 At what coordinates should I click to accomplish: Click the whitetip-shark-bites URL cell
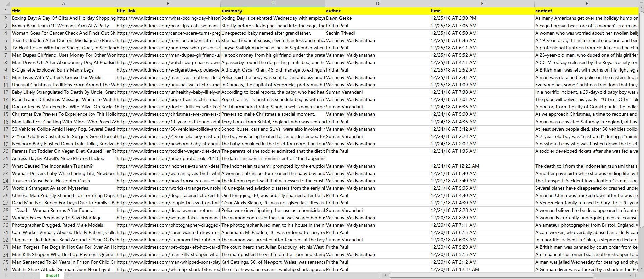click(x=168, y=269)
